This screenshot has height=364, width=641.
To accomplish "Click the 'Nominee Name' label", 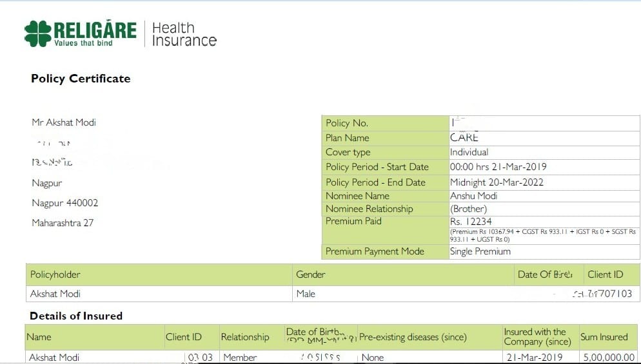I will pos(357,196).
